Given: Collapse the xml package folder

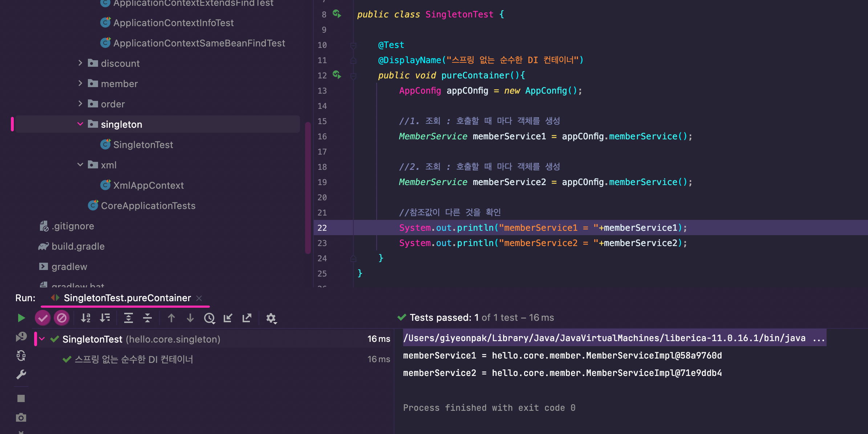Looking at the screenshot, I should click(80, 165).
